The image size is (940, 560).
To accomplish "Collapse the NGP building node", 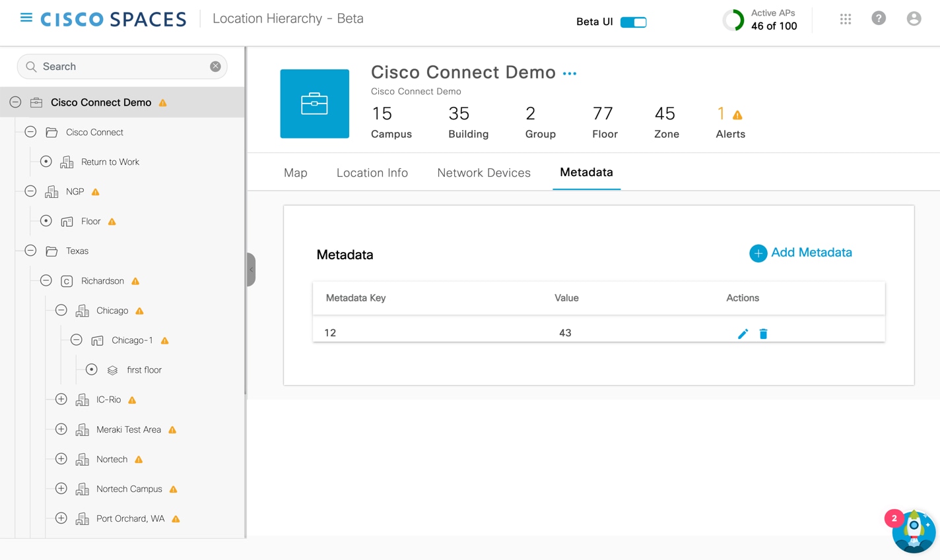I will [x=30, y=191].
